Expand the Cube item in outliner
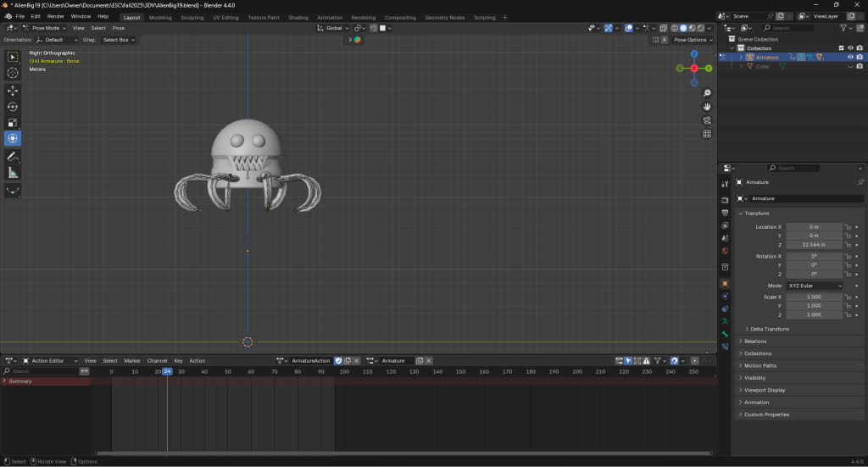Screen dimensions: 868x467 click(x=741, y=66)
